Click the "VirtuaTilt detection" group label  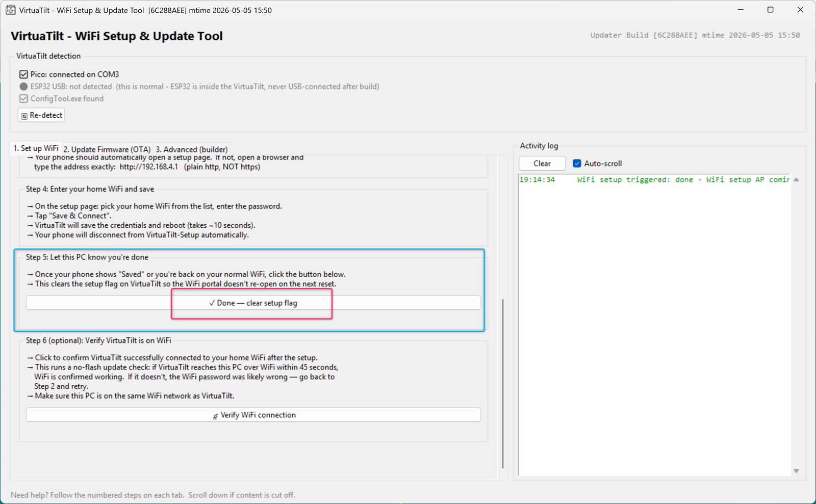(48, 56)
